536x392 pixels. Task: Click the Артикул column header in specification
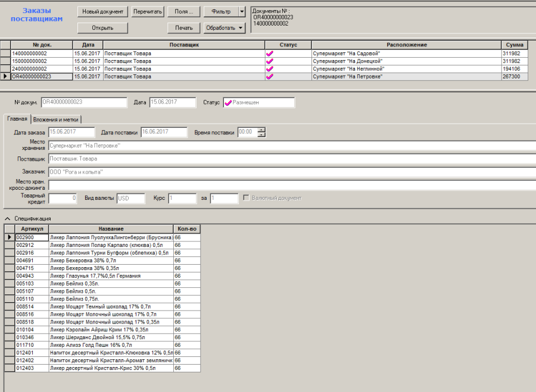click(32, 229)
